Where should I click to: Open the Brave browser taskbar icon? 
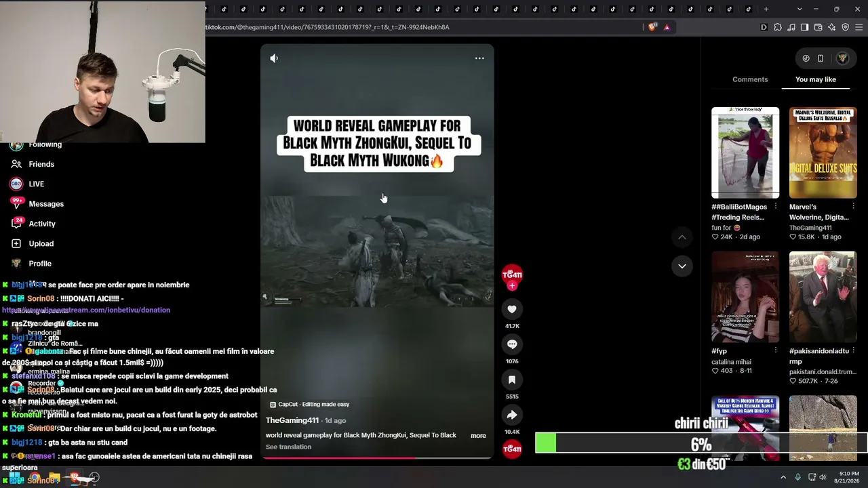point(75,478)
